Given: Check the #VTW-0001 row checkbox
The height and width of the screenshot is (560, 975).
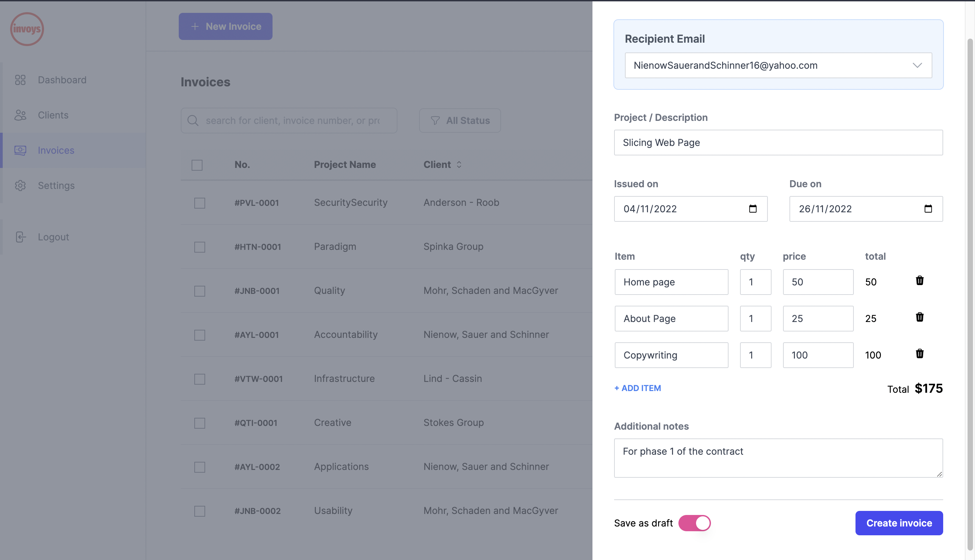Looking at the screenshot, I should pos(199,379).
